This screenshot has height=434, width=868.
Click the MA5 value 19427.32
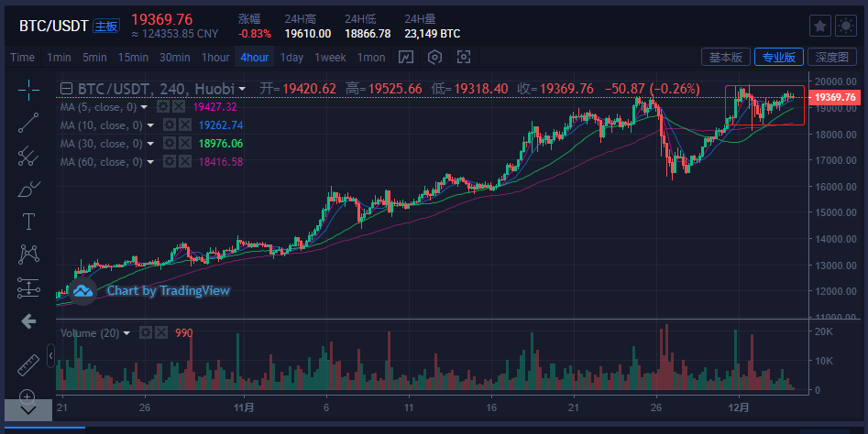(x=214, y=107)
